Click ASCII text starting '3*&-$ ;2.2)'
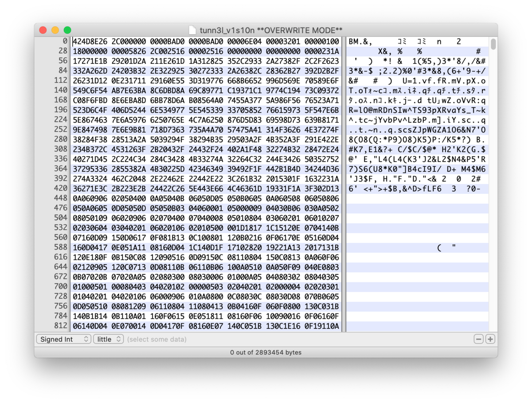The image size is (532, 403). pos(417,71)
